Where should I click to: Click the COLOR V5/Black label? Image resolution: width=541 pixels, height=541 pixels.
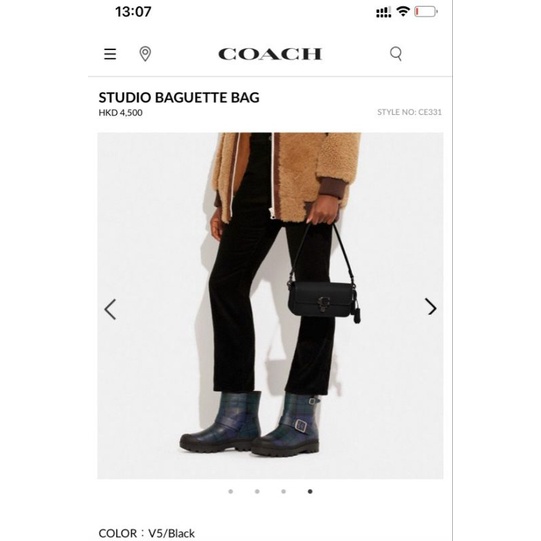point(147,533)
